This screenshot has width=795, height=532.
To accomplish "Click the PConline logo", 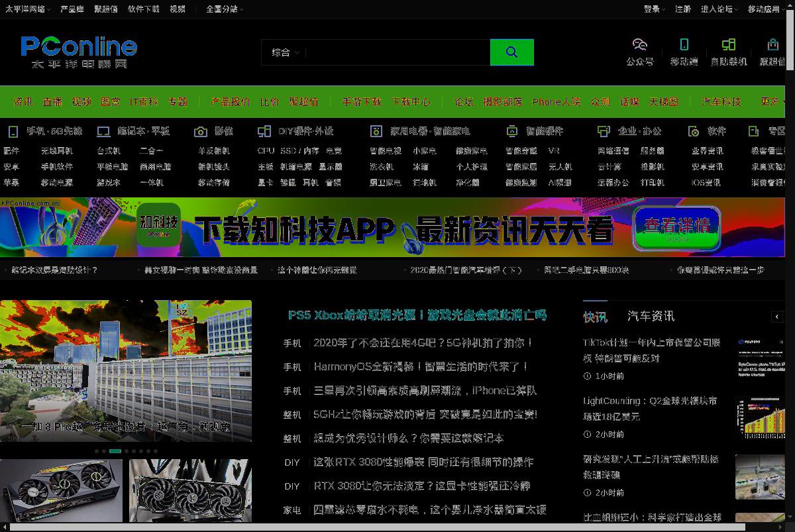I will point(79,52).
